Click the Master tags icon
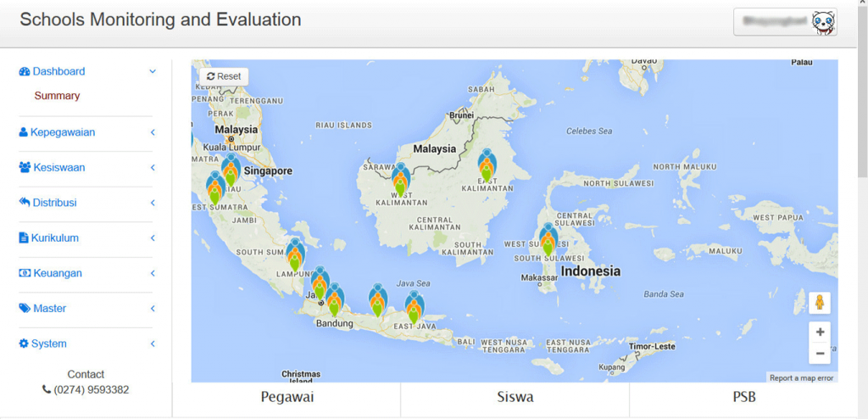868x419 pixels. [x=25, y=309]
